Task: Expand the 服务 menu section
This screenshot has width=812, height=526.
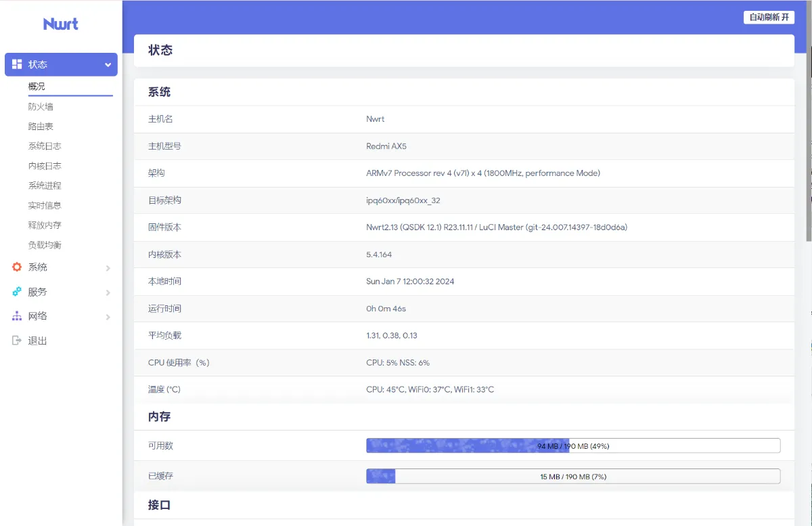Action: pos(37,292)
